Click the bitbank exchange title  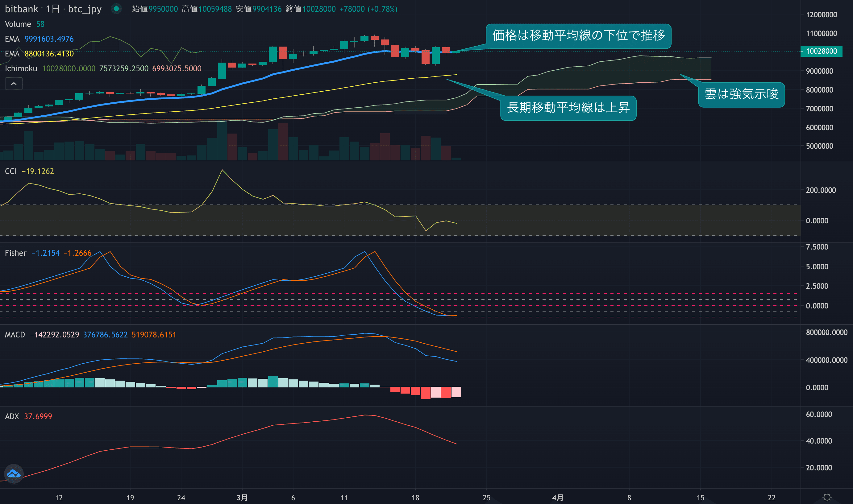(x=21, y=9)
